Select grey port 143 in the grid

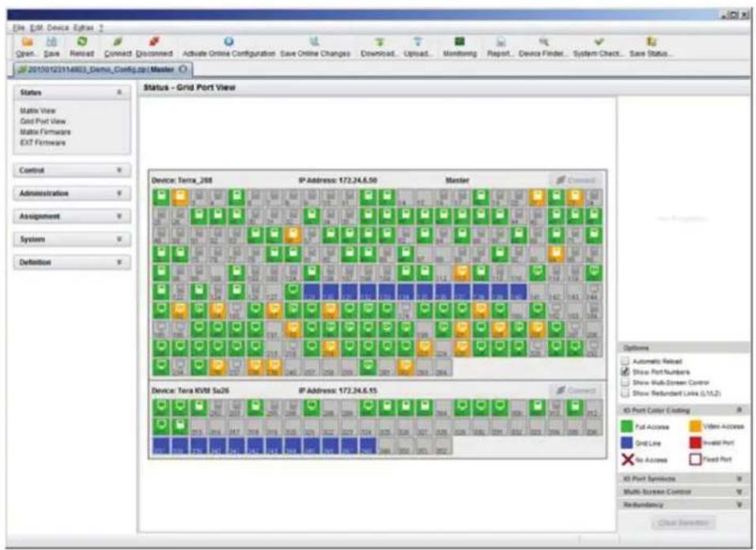pos(574,292)
